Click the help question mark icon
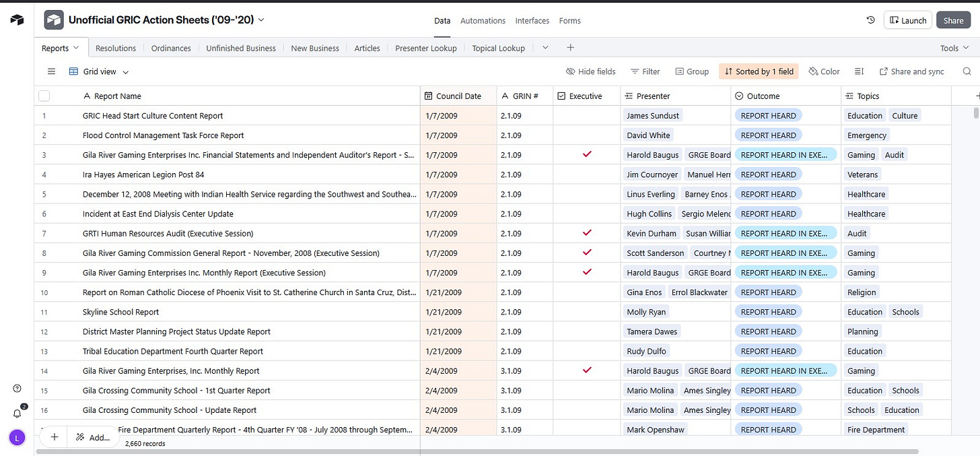Viewport: 980px width, 456px height. [17, 389]
